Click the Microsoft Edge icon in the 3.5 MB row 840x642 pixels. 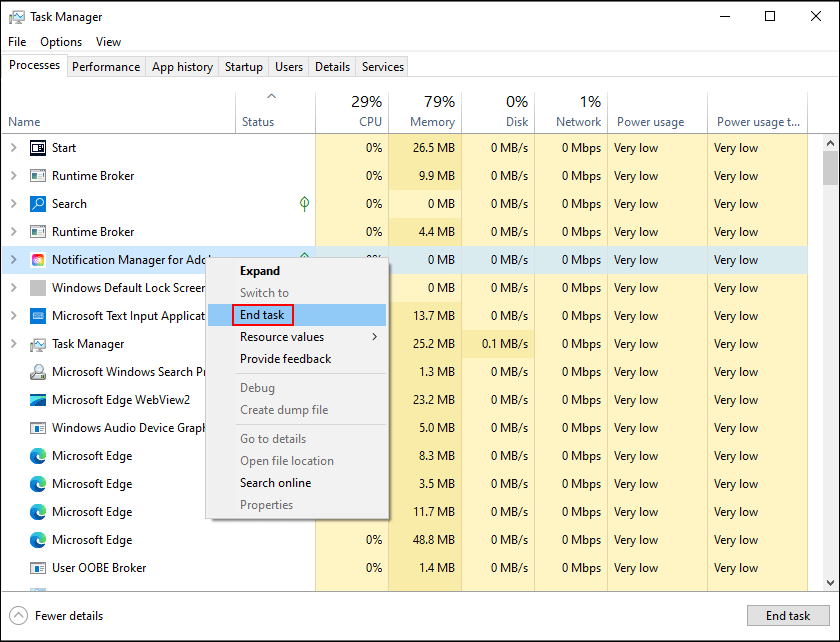(38, 484)
